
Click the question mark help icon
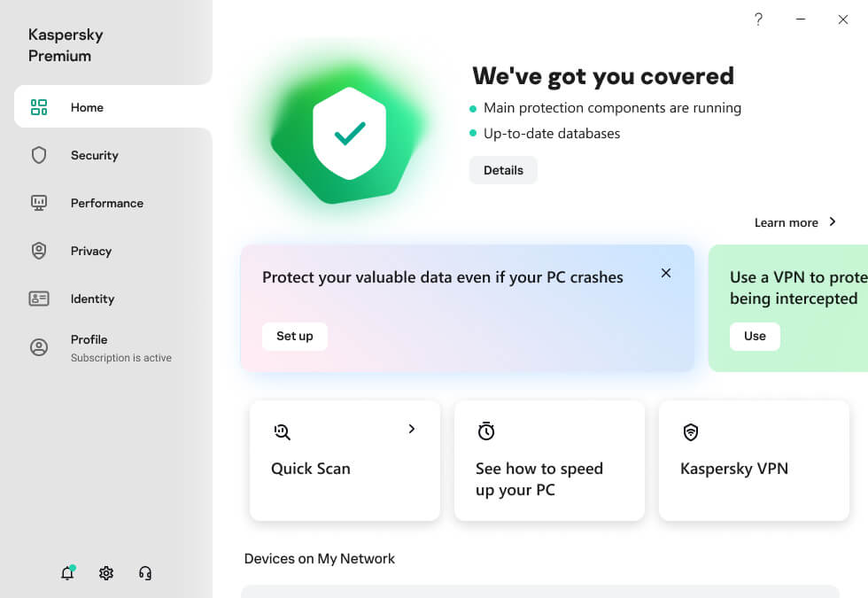point(758,19)
